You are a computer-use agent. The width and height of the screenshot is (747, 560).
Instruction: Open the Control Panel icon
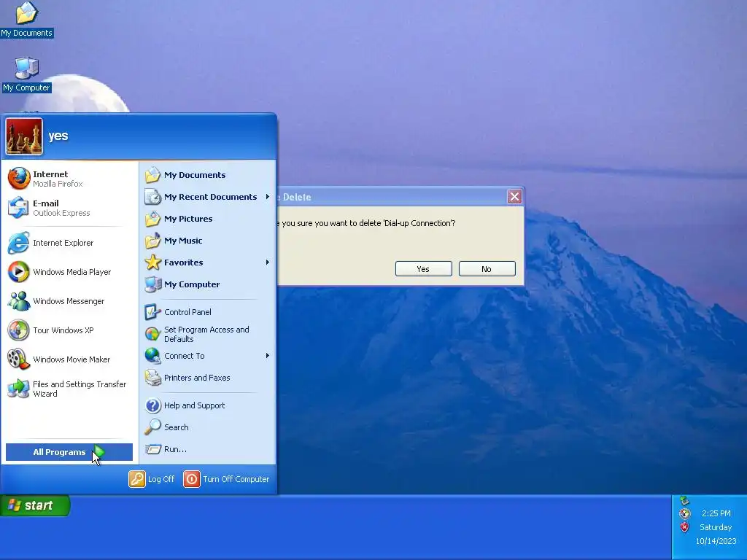152,312
